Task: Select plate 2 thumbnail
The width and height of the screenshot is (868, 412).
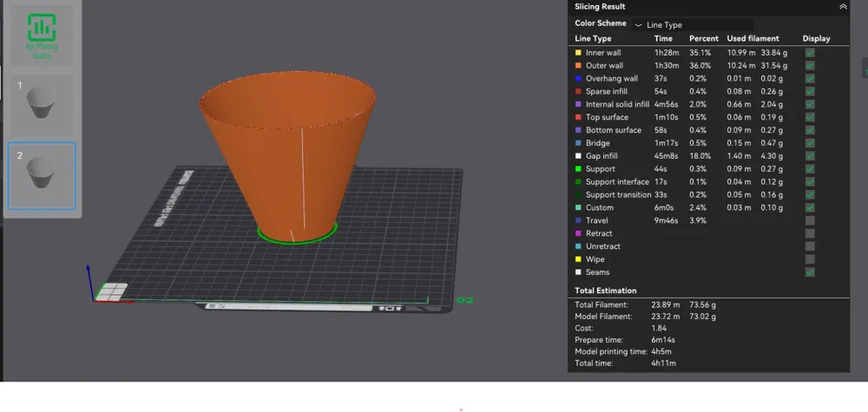Action: [42, 176]
